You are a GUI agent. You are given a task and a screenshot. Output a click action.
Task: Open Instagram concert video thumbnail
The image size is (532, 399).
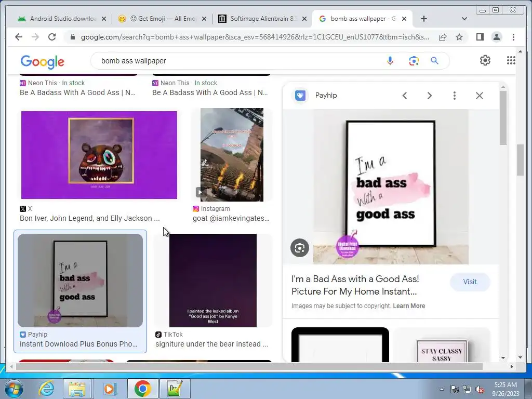(232, 155)
